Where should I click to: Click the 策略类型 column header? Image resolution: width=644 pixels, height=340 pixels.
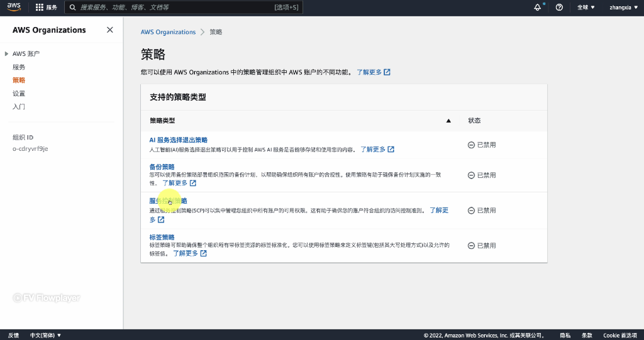162,121
